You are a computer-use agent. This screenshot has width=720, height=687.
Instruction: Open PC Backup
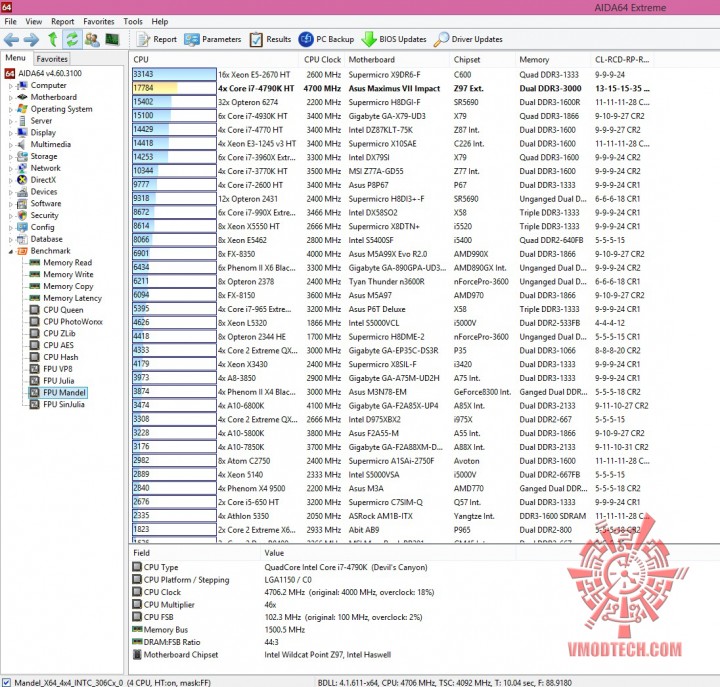(x=326, y=39)
